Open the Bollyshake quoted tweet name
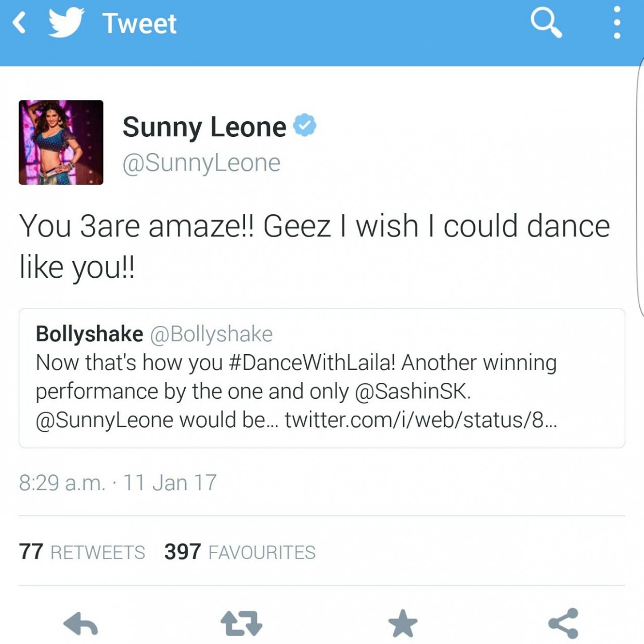644x644 pixels. [89, 334]
